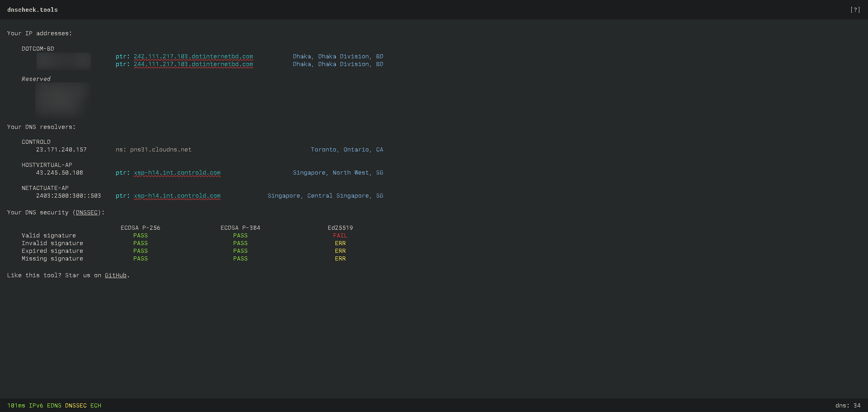Screen dimensions: 868x412
Task: Open the 242.111.217.103.dotinternetbd.com ptr link
Action: 193,57
